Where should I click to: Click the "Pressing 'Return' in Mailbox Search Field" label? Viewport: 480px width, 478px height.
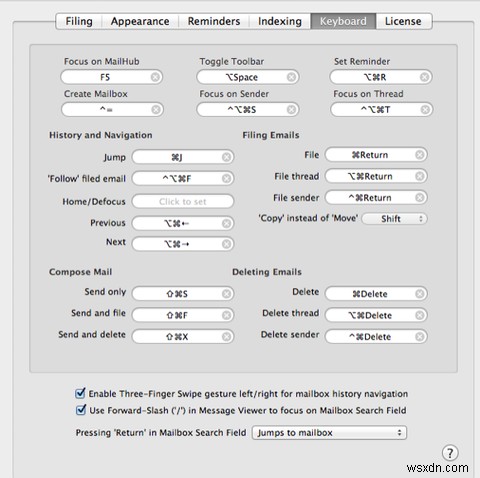[x=161, y=433]
